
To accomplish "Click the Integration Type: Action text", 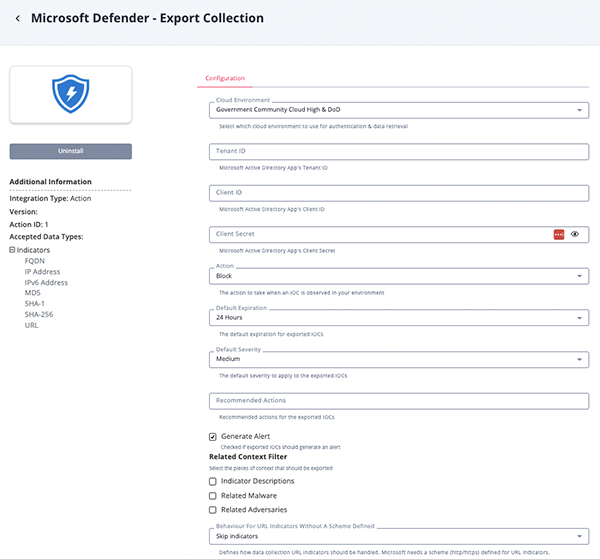I will point(51,198).
